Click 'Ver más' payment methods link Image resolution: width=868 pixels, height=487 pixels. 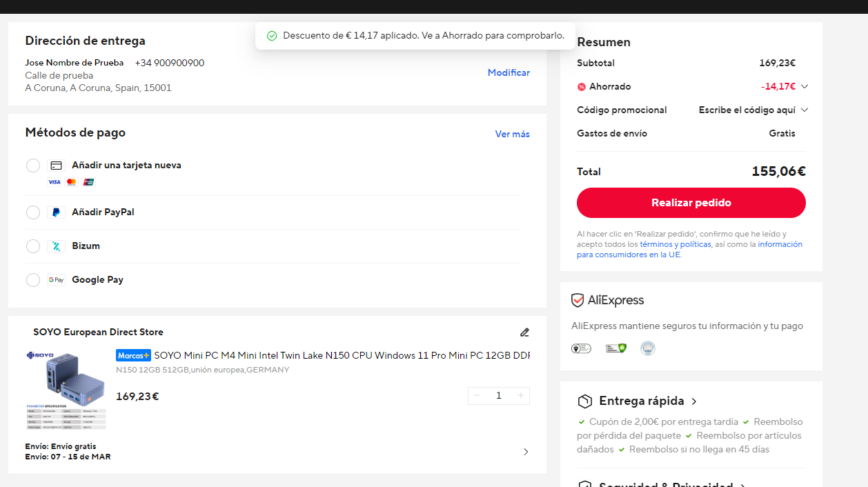[x=513, y=135]
